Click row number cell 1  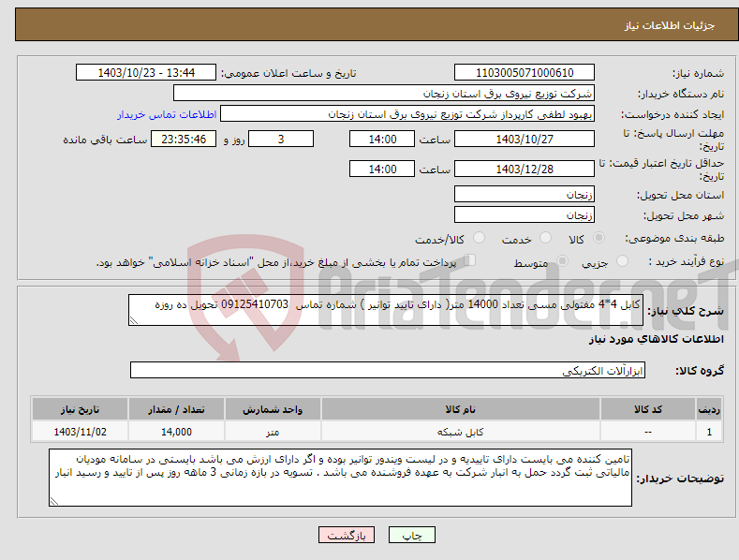click(709, 432)
